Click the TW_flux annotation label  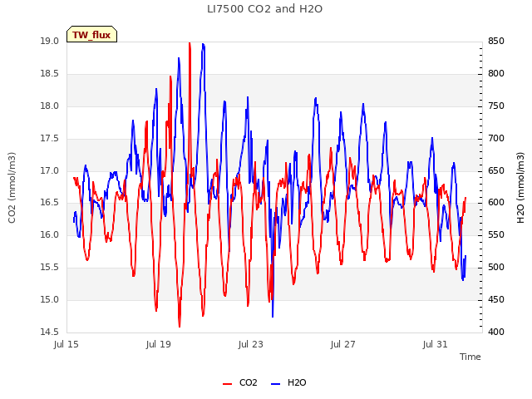91,35
